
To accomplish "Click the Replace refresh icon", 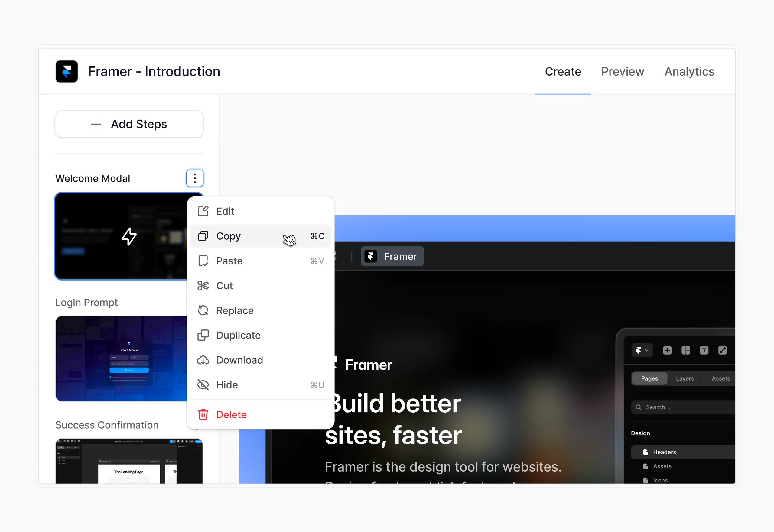I will (203, 310).
